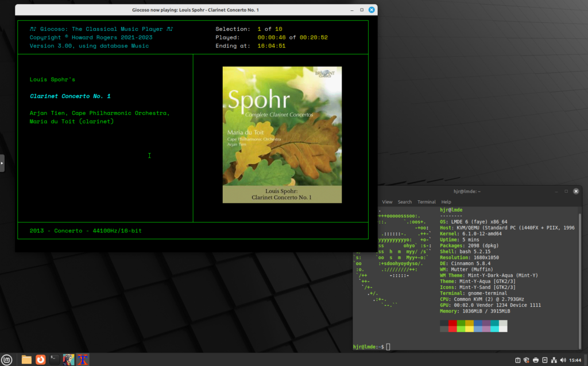Viewport: 588px width, 366px height.
Task: Click 'Maria du Toit (clarinet)' in player pane
Action: pyautogui.click(x=72, y=122)
